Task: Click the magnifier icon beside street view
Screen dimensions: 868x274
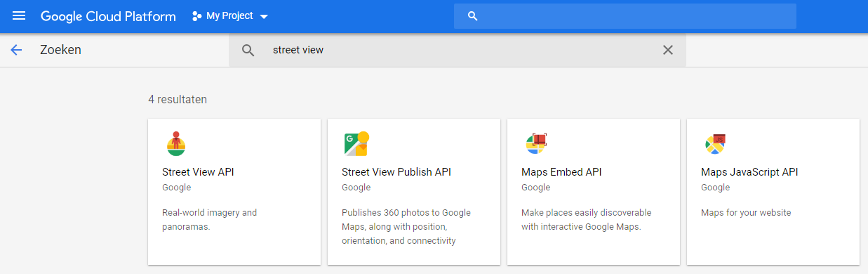Action: 248,51
